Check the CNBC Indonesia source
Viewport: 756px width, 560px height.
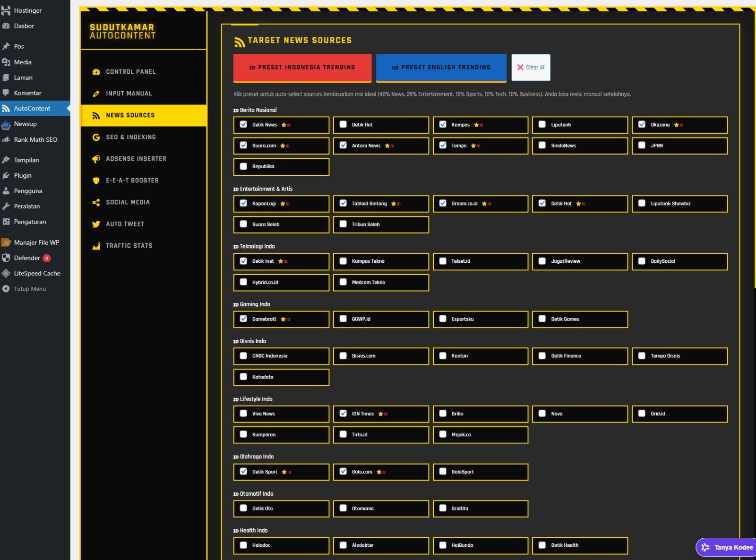tap(244, 355)
